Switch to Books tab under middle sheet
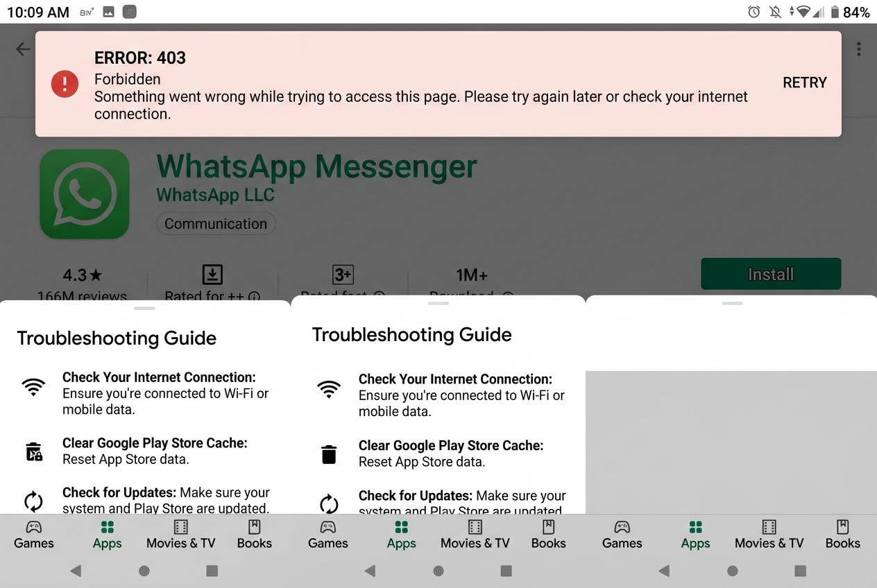 549,535
